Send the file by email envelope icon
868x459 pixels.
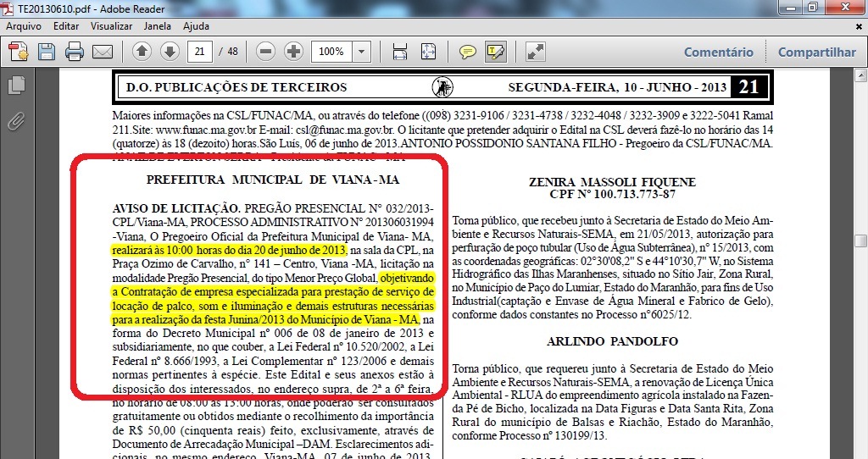tap(103, 52)
